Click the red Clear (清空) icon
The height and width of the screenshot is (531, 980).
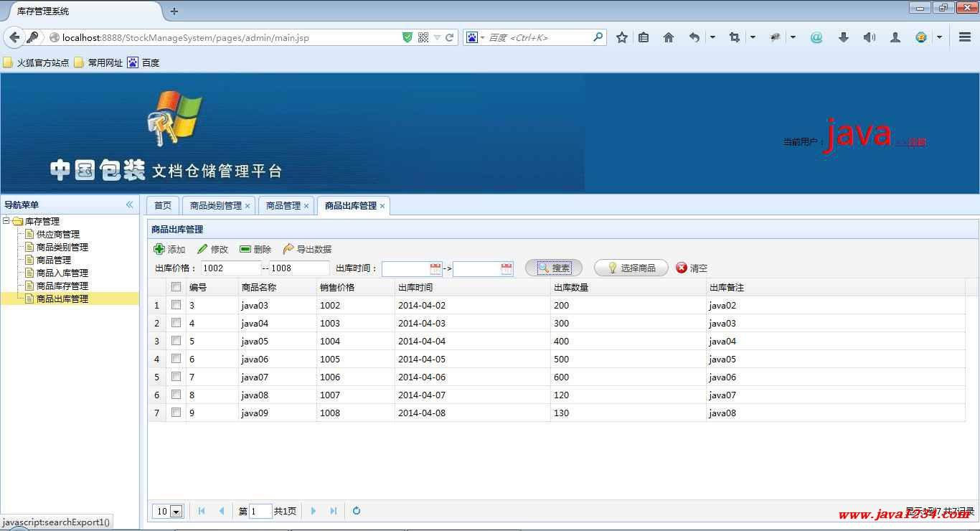pyautogui.click(x=682, y=268)
